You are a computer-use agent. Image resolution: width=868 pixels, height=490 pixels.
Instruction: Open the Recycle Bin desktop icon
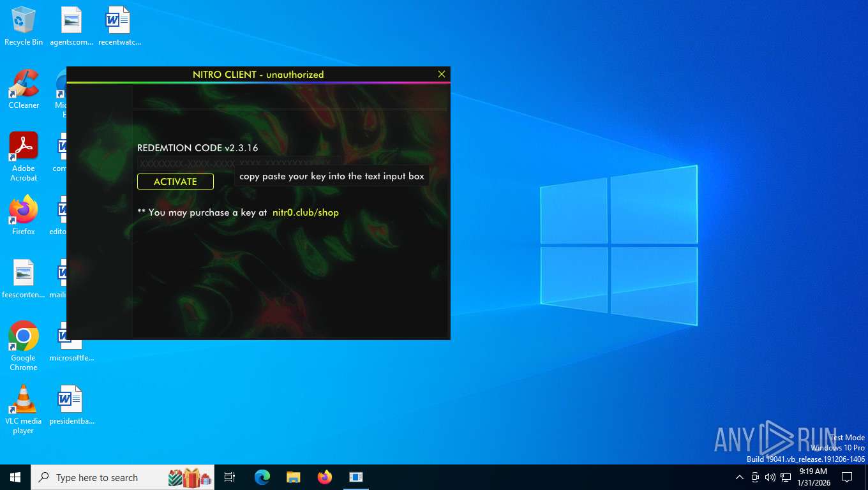pos(24,27)
